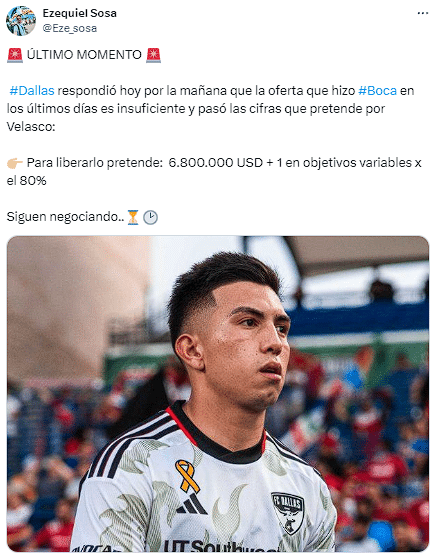
Task: Click the pointing hand emoji
Action: (15, 163)
